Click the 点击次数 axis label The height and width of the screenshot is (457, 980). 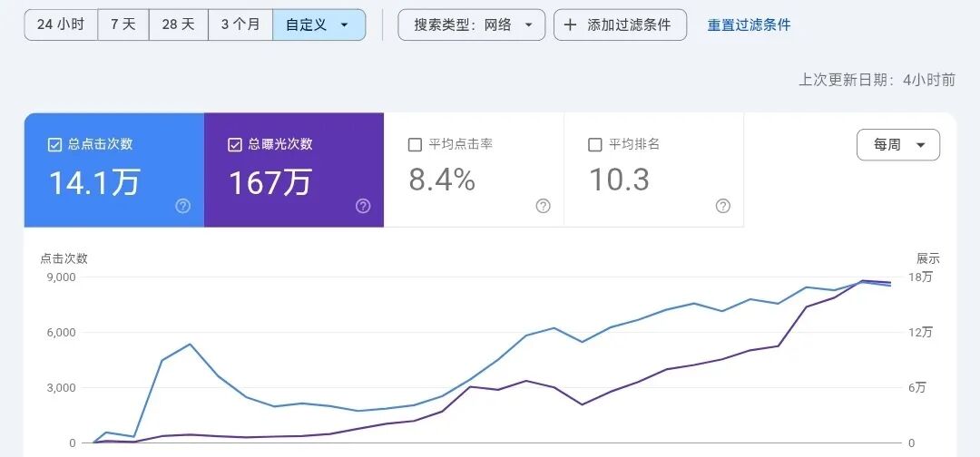pos(64,258)
